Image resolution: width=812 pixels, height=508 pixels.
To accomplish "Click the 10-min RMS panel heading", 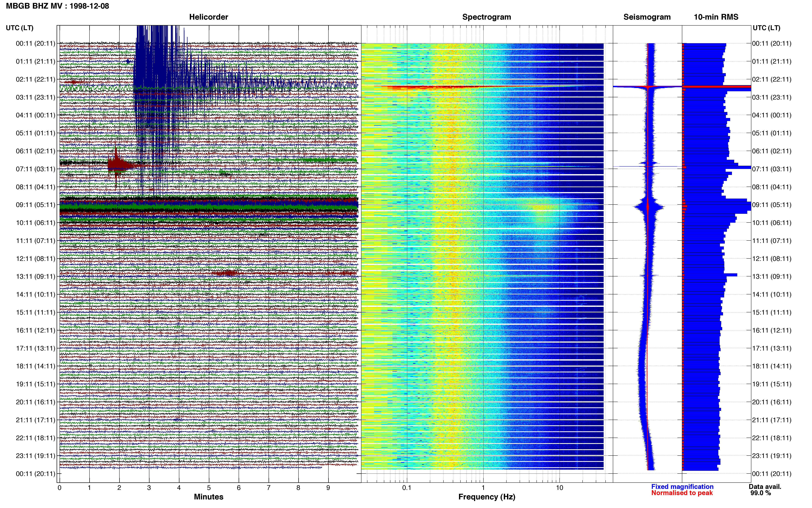I will click(x=716, y=17).
